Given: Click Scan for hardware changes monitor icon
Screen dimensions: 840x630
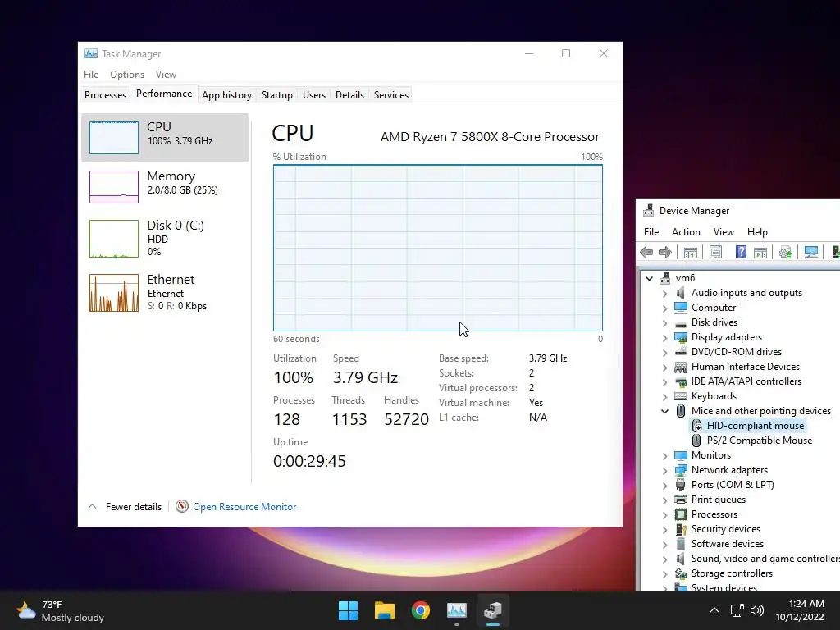Looking at the screenshot, I should [x=811, y=253].
